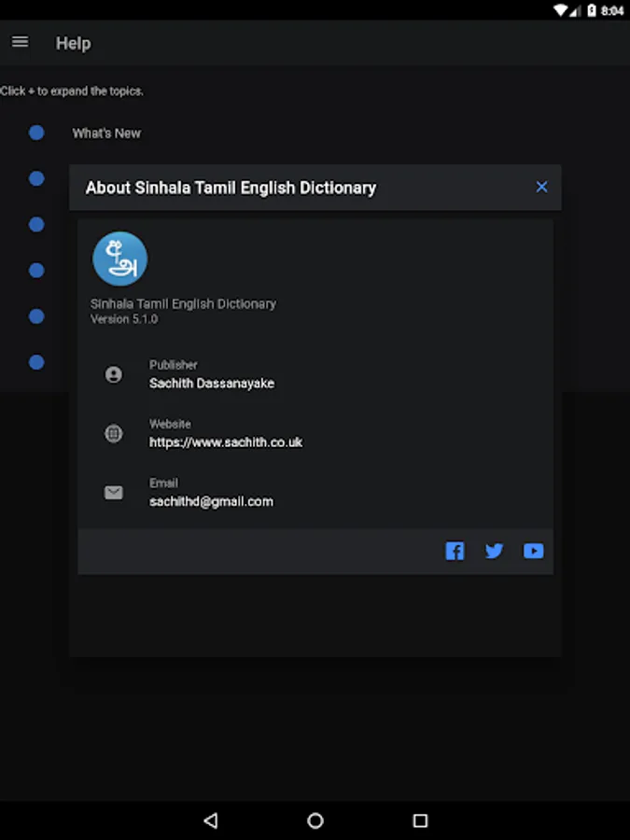
Task: Click the 'Click + to expand the topics' hint
Action: point(72,91)
